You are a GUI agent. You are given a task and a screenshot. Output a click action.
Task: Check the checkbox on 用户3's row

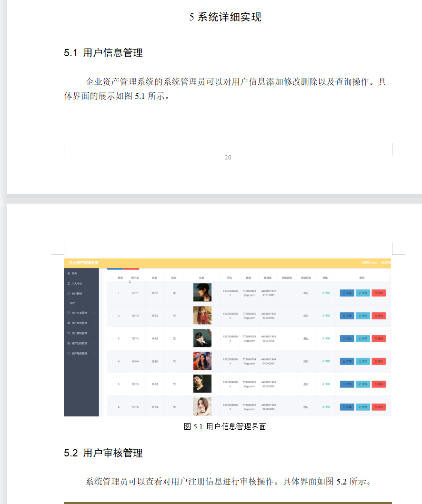(x=111, y=338)
